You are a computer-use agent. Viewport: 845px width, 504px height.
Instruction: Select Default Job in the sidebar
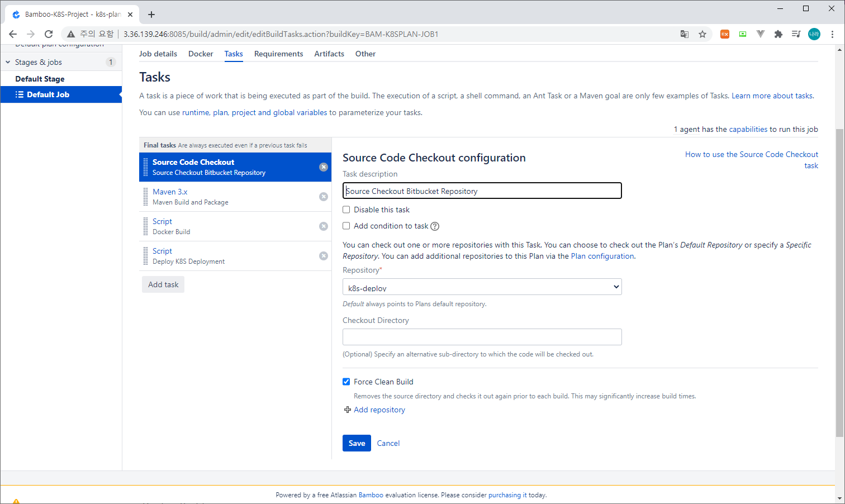point(61,94)
